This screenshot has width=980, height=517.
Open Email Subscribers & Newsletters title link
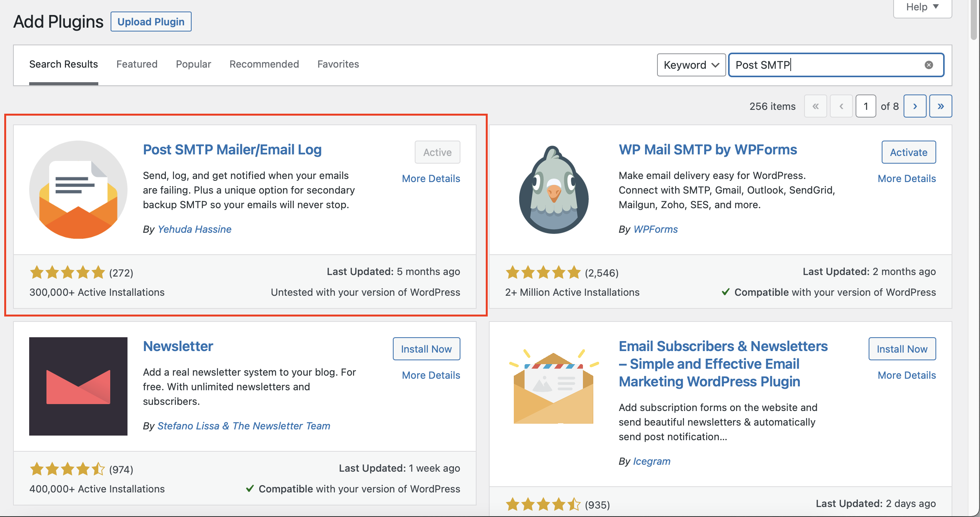(x=723, y=364)
